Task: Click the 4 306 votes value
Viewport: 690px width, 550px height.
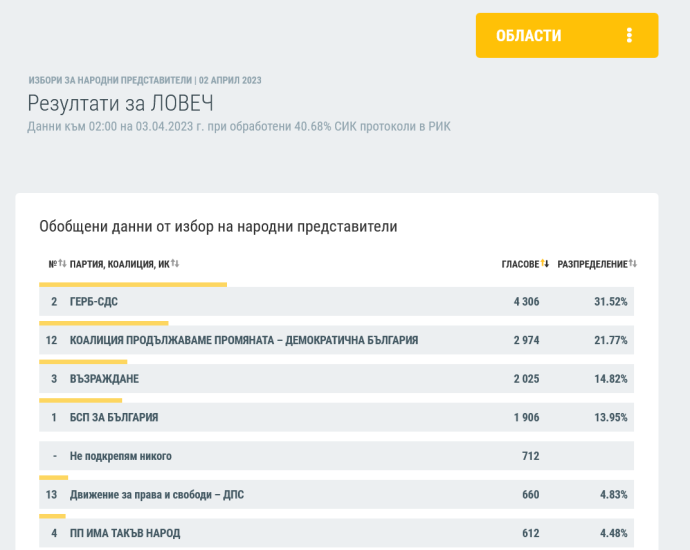Action: 526,301
